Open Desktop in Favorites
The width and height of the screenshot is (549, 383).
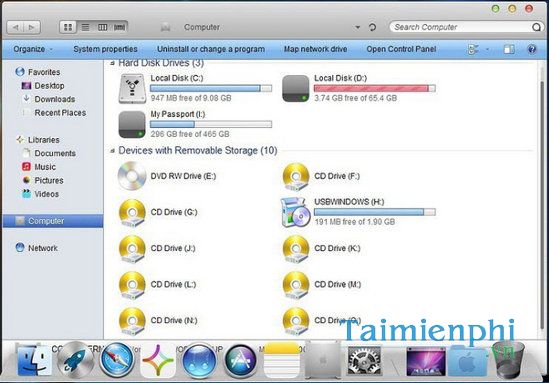[43, 86]
